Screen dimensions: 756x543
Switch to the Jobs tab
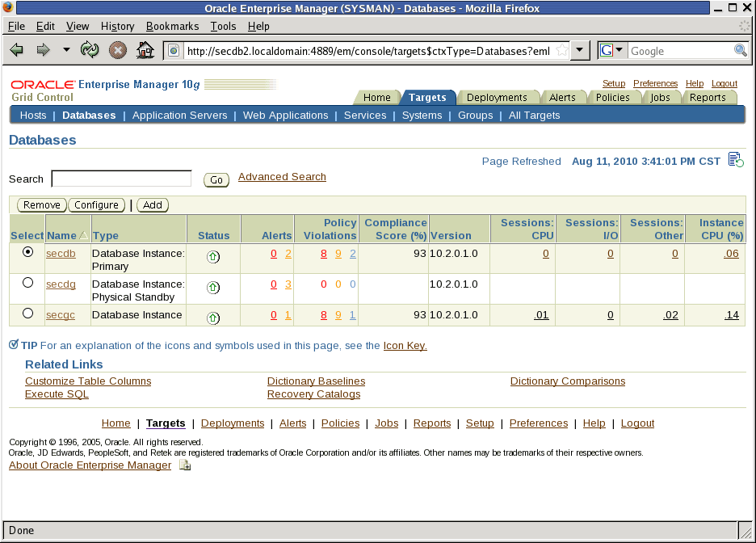pos(660,98)
